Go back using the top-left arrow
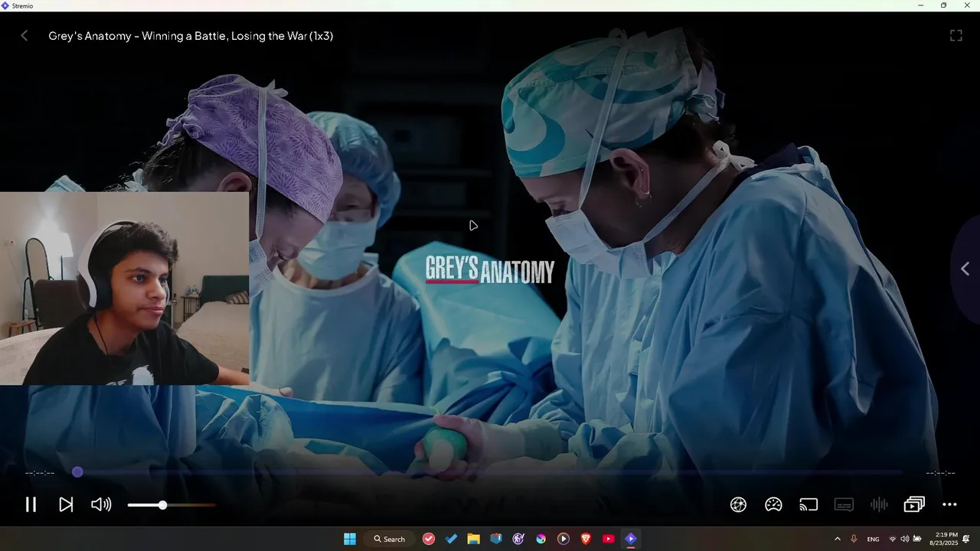Screen dimensions: 980x551 [24, 35]
